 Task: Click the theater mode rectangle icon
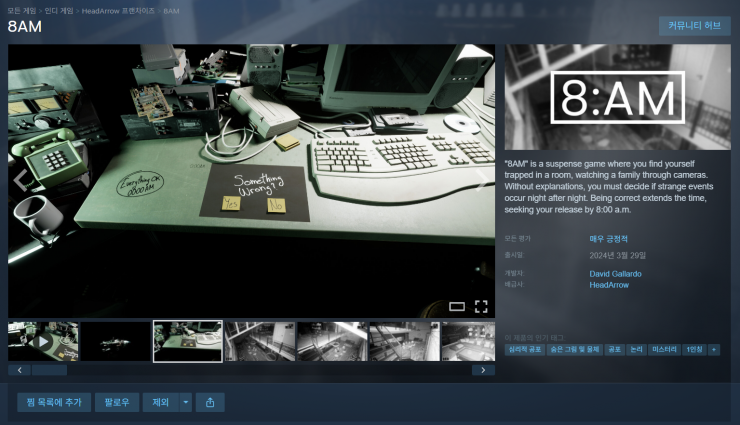point(457,306)
